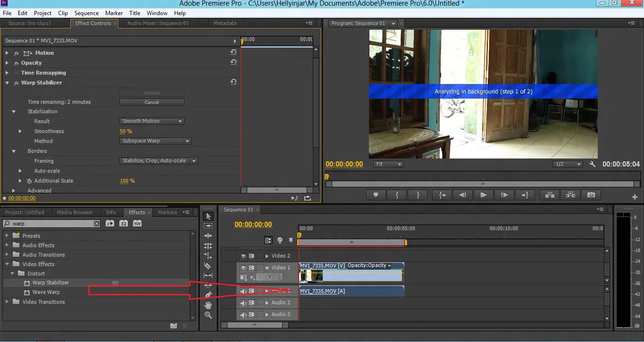The width and height of the screenshot is (644, 342).
Task: Collapse the Video Effects bin
Action: [x=7, y=264]
